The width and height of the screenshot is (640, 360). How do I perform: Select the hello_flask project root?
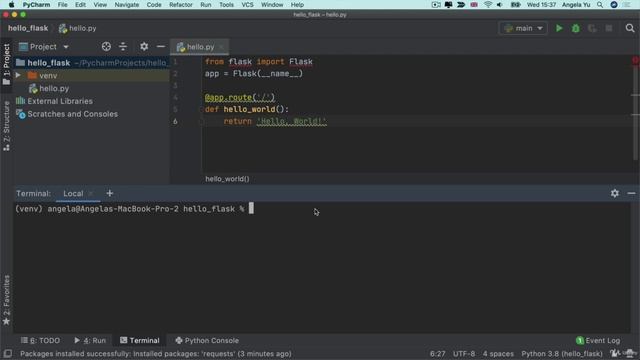point(49,63)
